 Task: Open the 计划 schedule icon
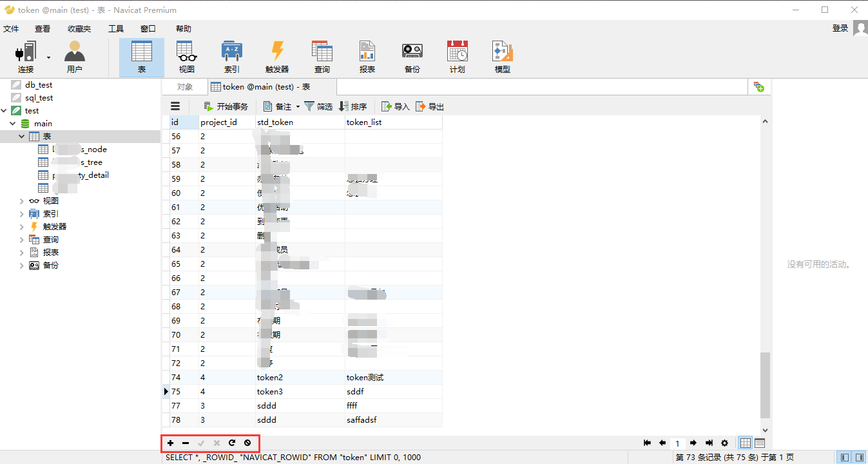(457, 55)
